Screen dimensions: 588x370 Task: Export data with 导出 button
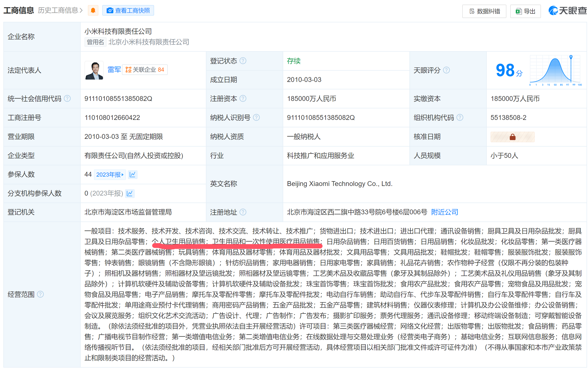pos(526,11)
